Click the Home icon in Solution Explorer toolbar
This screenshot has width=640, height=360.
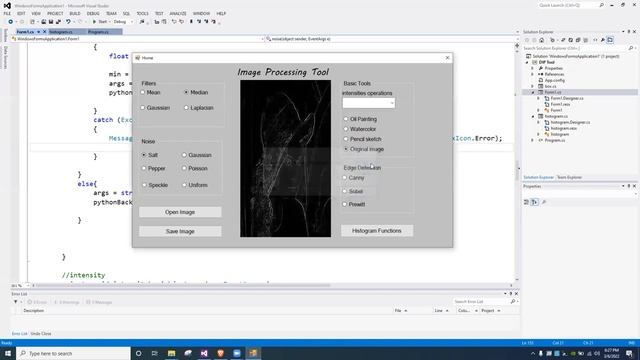[542, 40]
